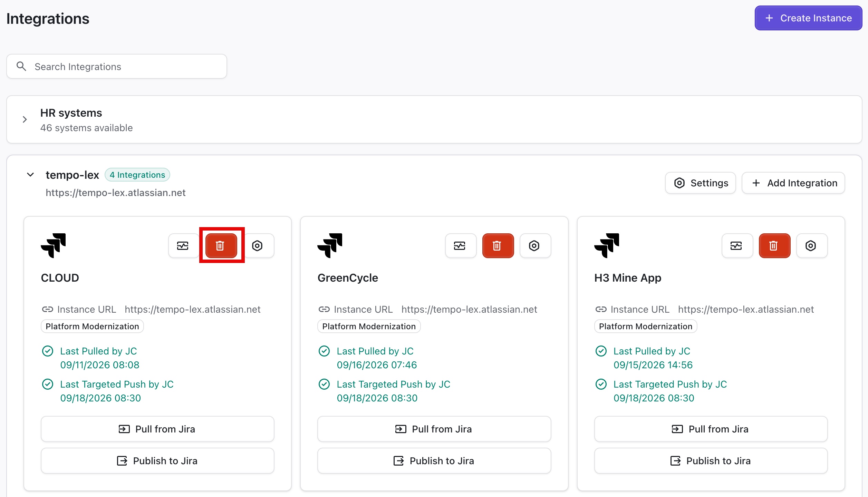This screenshot has width=868, height=497.
Task: Publish to Jira for H3 Mine App
Action: [x=711, y=461]
